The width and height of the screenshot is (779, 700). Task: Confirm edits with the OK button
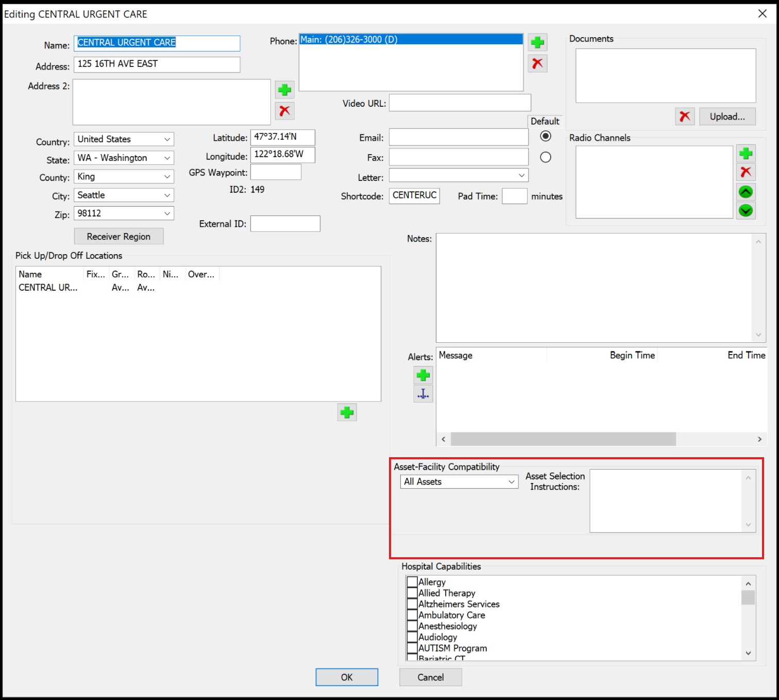point(347,677)
